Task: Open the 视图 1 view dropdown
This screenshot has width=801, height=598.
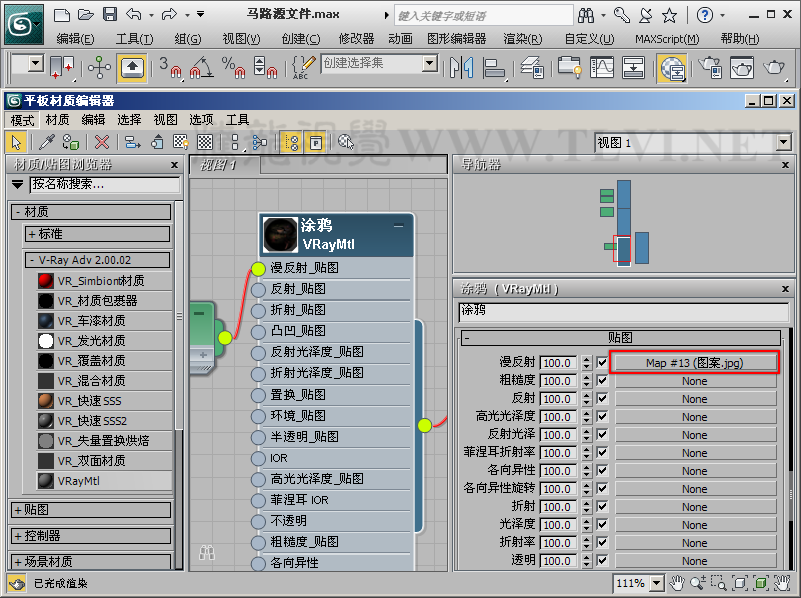Action: pyautogui.click(x=783, y=143)
